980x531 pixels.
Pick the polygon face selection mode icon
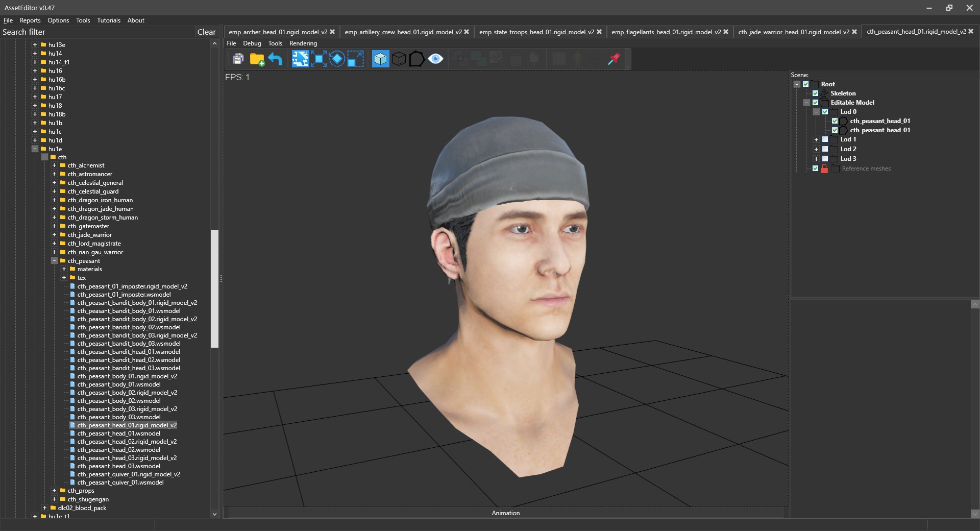(x=416, y=59)
